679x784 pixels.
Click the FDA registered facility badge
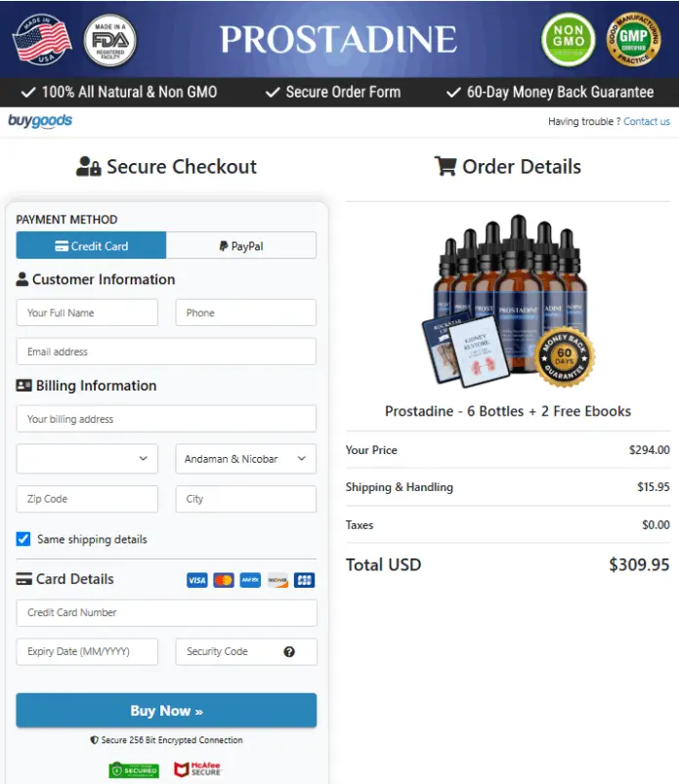(110, 40)
